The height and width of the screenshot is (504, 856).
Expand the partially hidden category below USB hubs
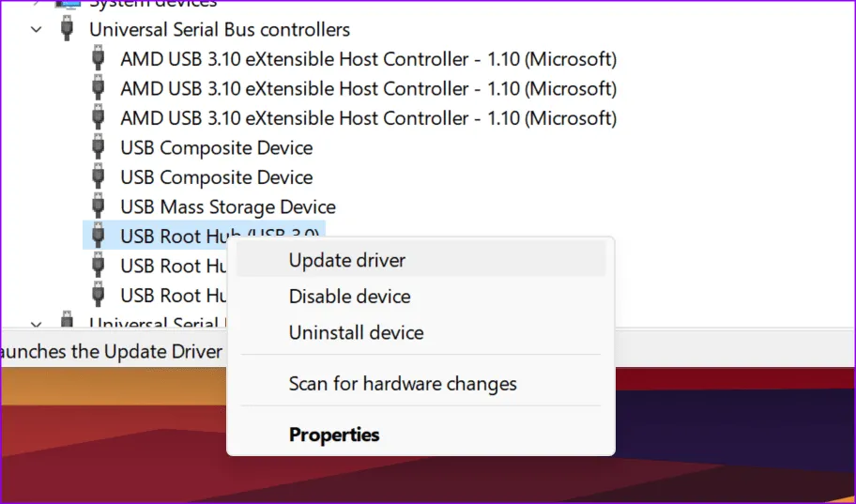point(37,323)
